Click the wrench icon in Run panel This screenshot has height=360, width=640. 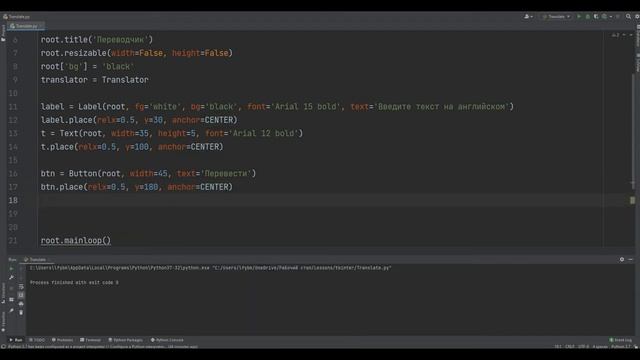pos(11,278)
